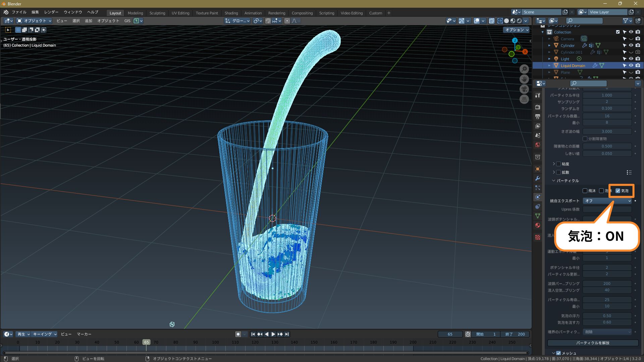Jump to the timeline end frame

(x=287, y=334)
